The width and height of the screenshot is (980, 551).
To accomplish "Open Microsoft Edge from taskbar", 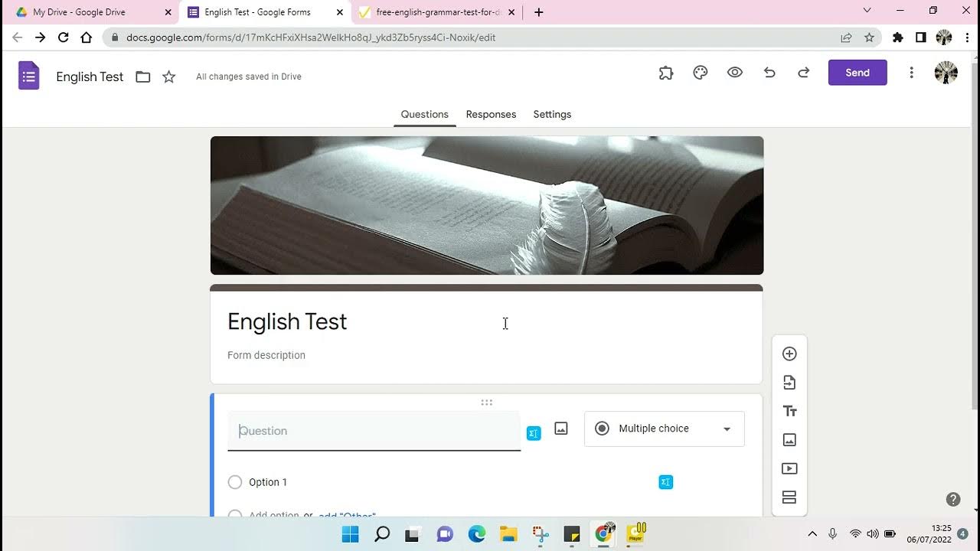I will click(x=477, y=533).
